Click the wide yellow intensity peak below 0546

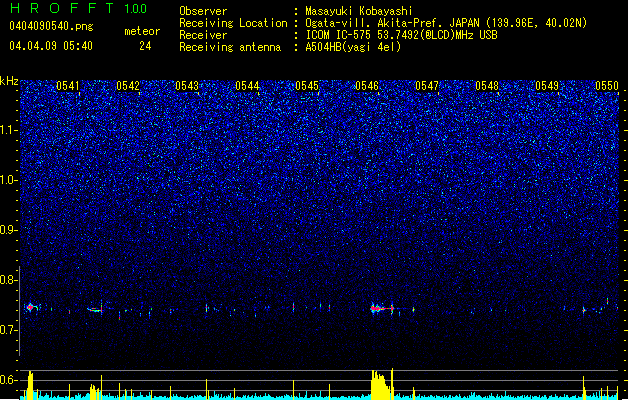point(381,384)
